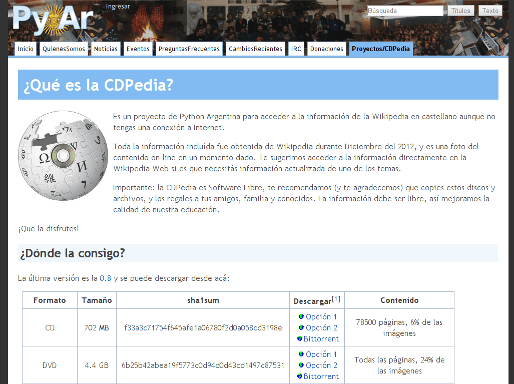
Task: Click globe icon beside DVD Opción 2
Action: coord(301,365)
